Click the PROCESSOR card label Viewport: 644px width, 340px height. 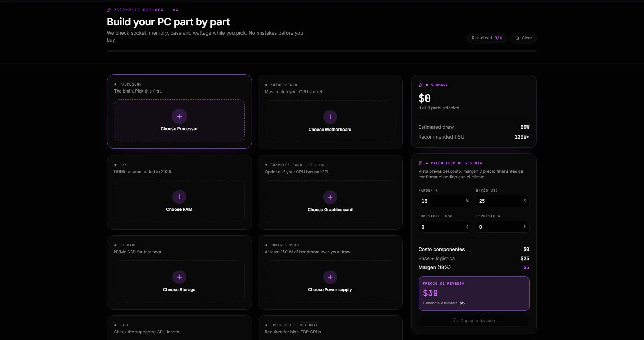click(131, 84)
